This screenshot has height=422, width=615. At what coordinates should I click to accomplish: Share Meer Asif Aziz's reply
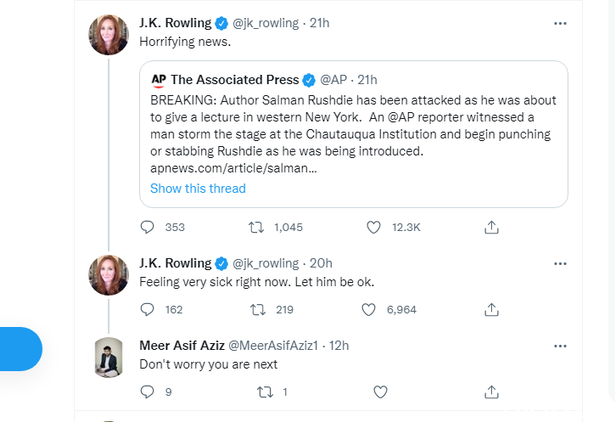pyautogui.click(x=491, y=392)
